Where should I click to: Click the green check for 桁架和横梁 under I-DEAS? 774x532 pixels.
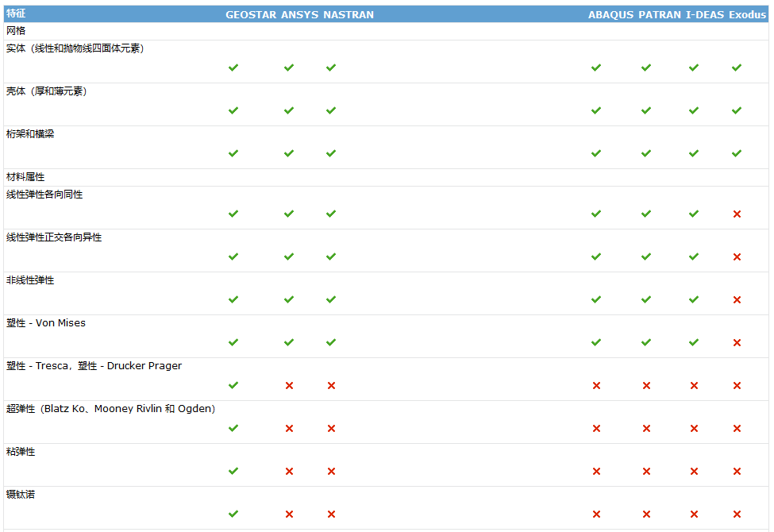(x=694, y=153)
